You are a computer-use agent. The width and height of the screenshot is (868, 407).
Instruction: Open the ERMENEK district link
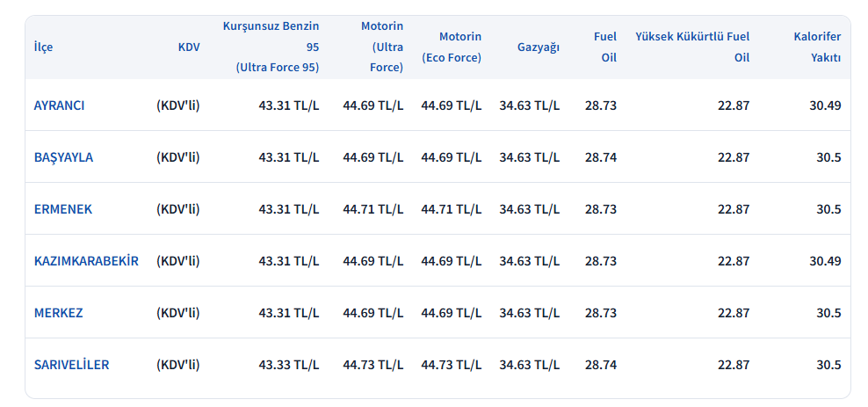63,209
